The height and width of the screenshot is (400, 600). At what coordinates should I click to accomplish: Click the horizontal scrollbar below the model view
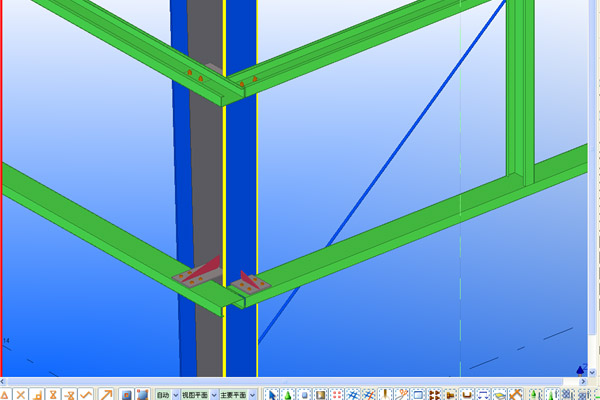pyautogui.click(x=300, y=380)
